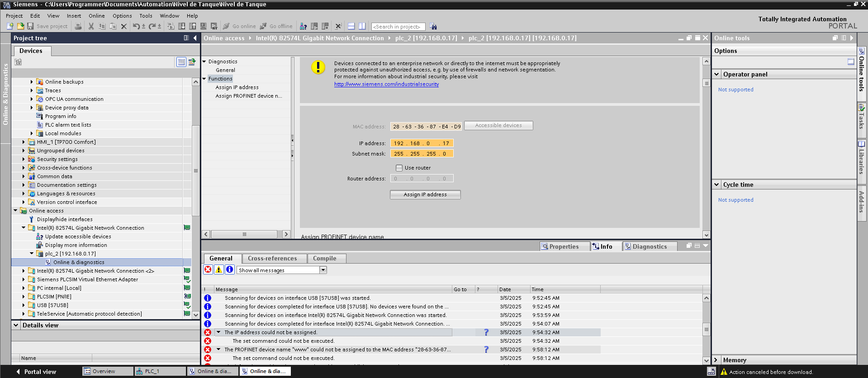868x378 pixels.
Task: Click the Undo arrow icon
Action: [136, 26]
